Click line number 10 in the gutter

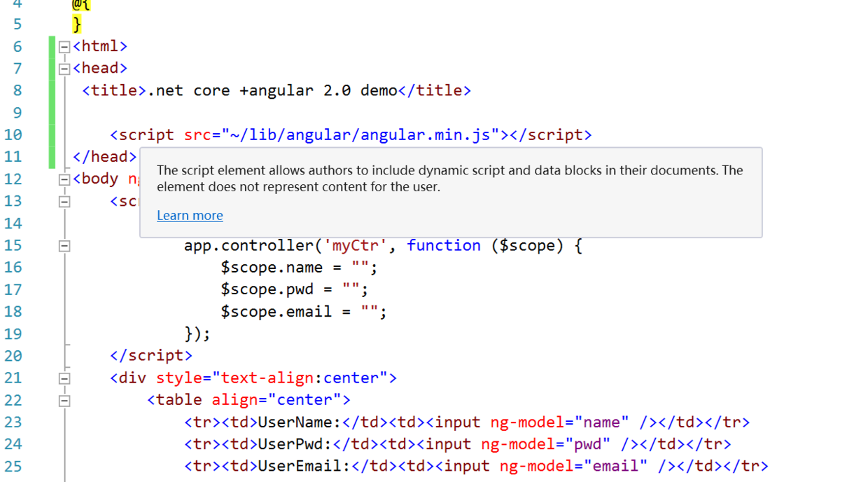(13, 135)
